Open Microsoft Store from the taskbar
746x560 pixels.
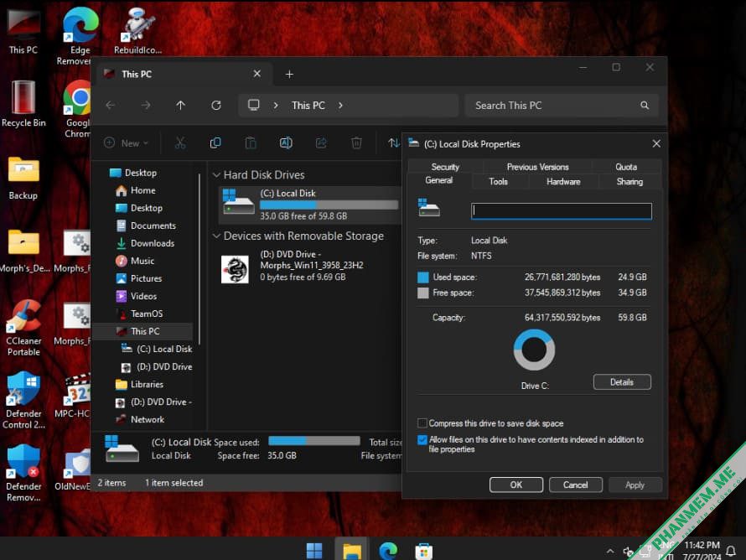[x=423, y=551]
